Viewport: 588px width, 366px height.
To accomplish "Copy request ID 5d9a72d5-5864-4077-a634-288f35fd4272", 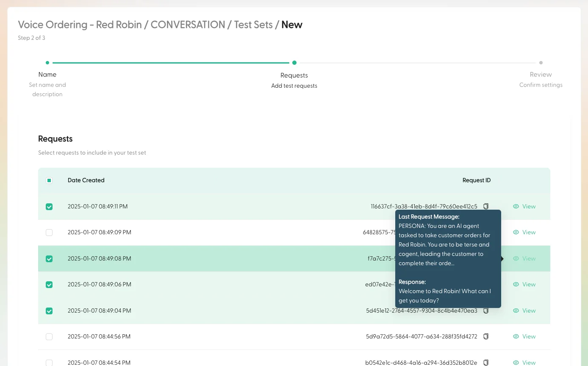I will tap(486, 336).
